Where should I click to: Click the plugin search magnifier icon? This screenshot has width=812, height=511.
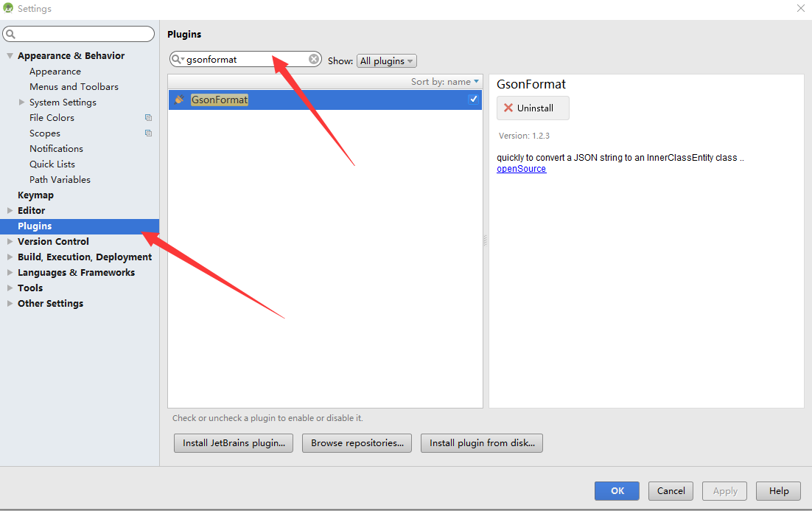coord(177,59)
